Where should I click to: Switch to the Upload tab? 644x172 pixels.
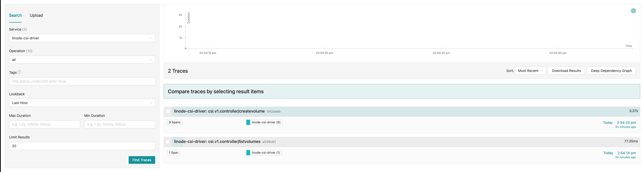(x=36, y=15)
